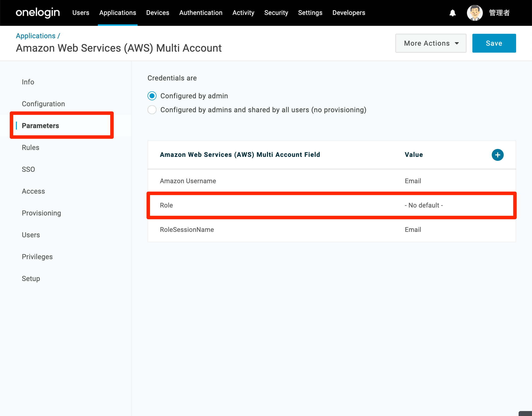Switch to the Provisioning tab
The image size is (532, 416).
[41, 213]
